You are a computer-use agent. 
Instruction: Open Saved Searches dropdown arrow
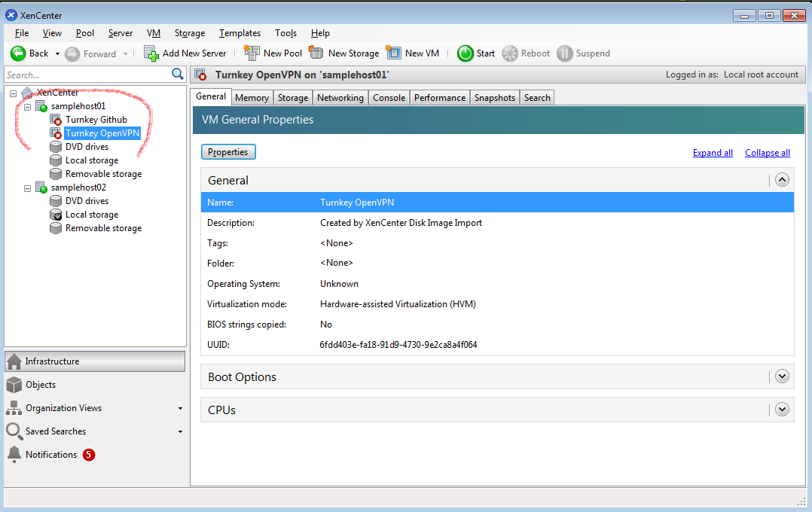click(x=180, y=432)
